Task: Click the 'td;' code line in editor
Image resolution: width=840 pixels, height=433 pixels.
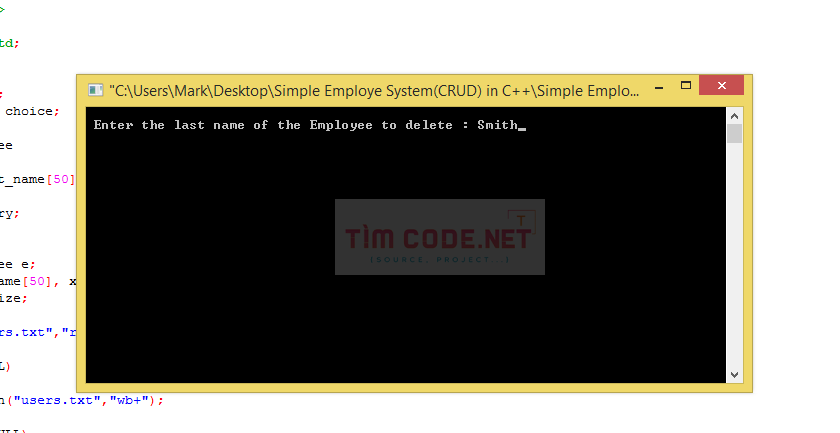Action: coord(10,43)
